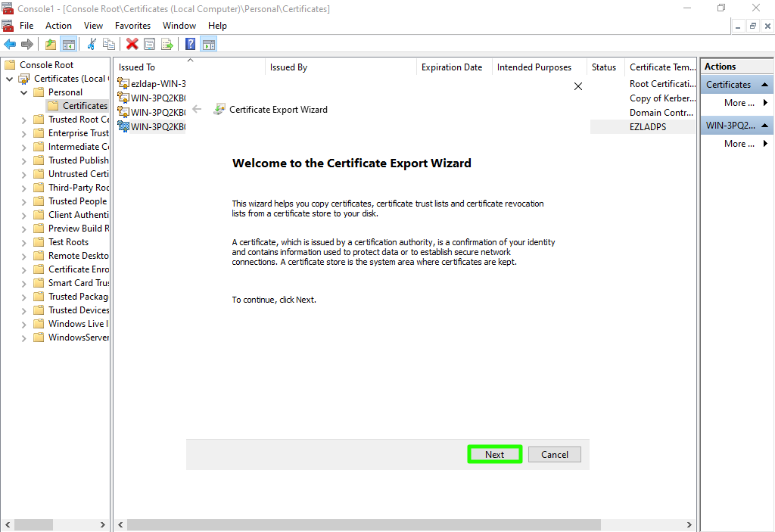Toggle Show/Hide Console Tree icon
775x532 pixels.
tap(68, 45)
